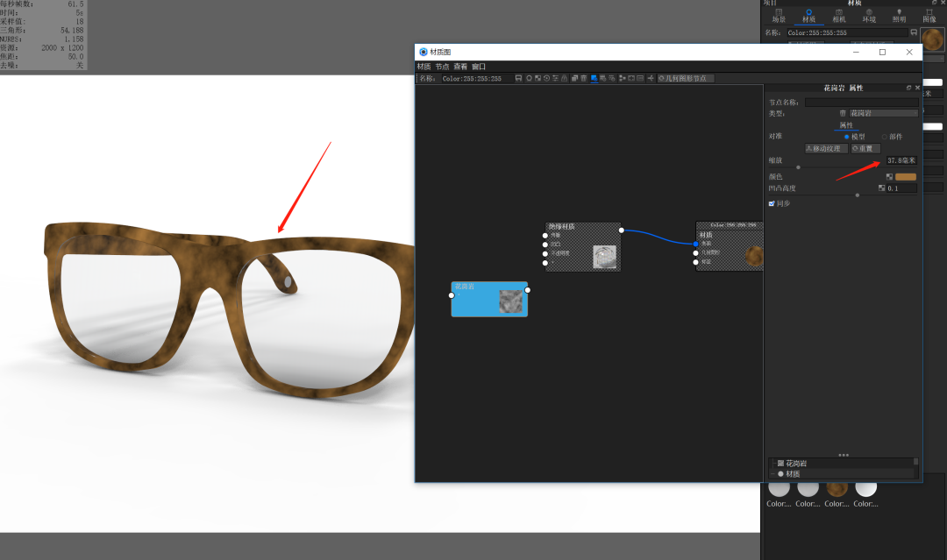Select the 模型 radio button
The image size is (947, 560).
(846, 137)
